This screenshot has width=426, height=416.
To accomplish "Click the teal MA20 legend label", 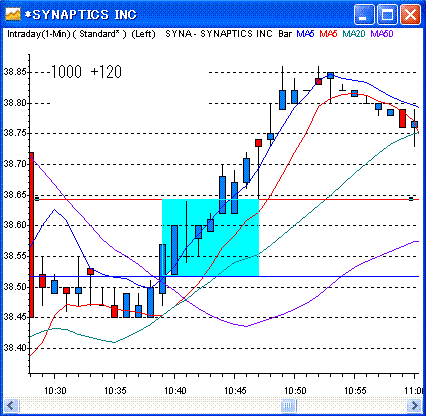I will click(354, 34).
